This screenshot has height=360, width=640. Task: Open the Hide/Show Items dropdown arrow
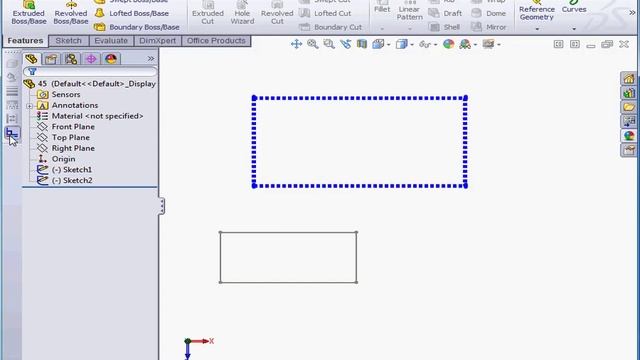(436, 44)
